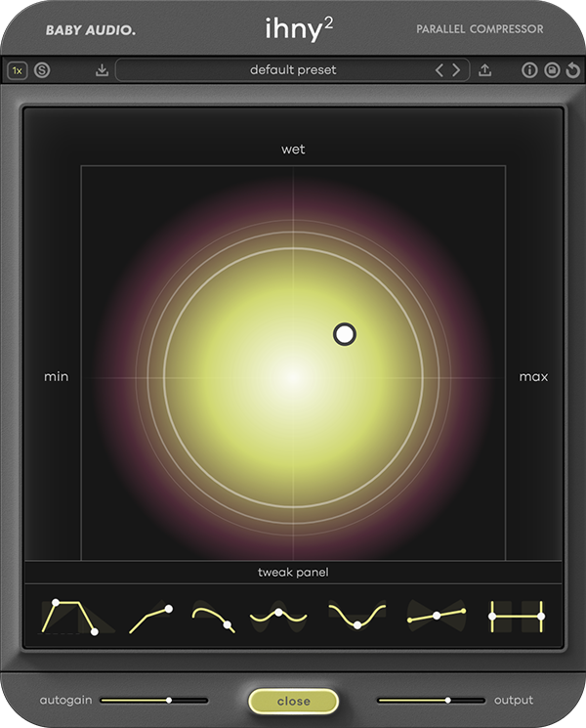Click the save floppy icon
Viewport: 586px width, 728px height.
552,70
